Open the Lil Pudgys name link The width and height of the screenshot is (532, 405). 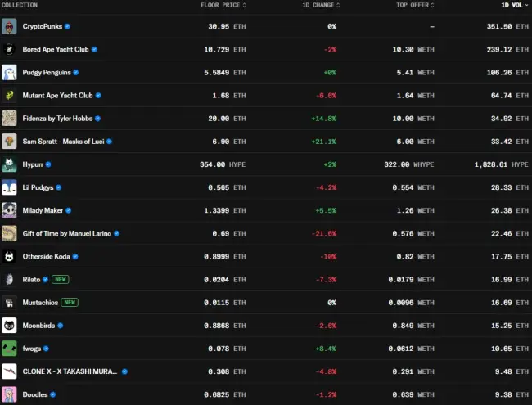[x=38, y=187]
